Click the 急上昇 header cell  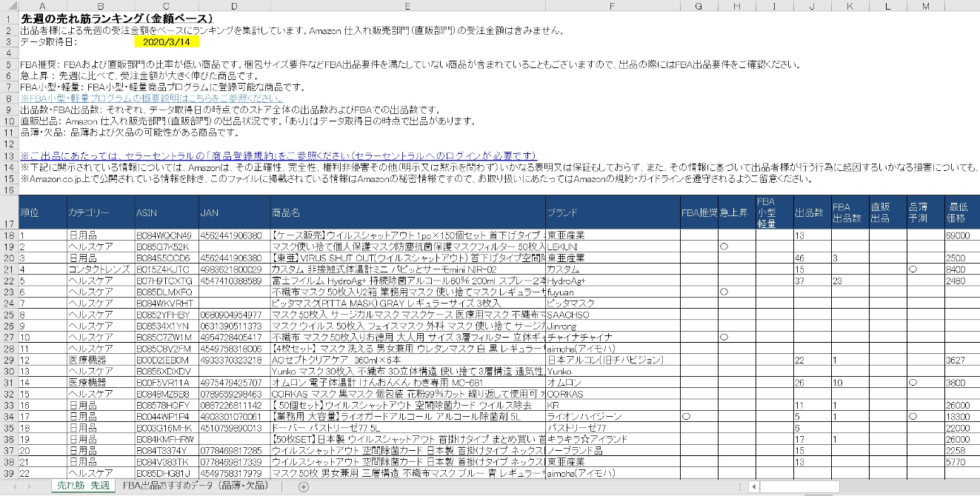click(736, 212)
